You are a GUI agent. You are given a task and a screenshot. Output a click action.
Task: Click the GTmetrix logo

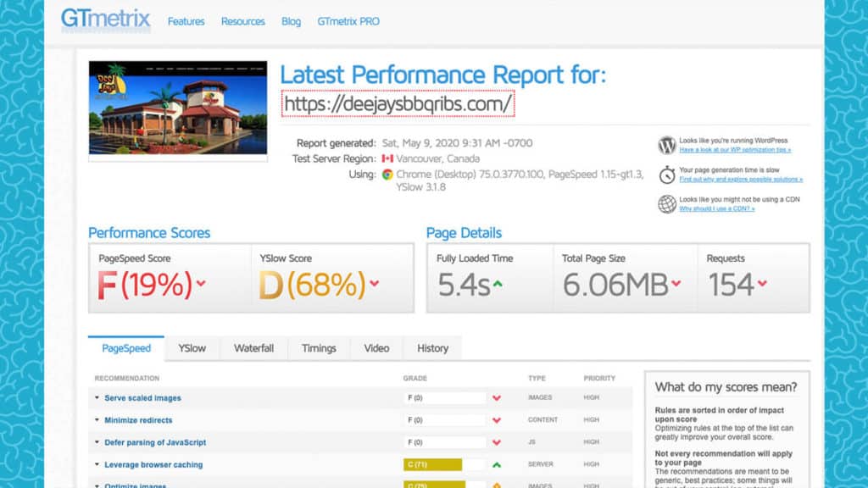[105, 19]
